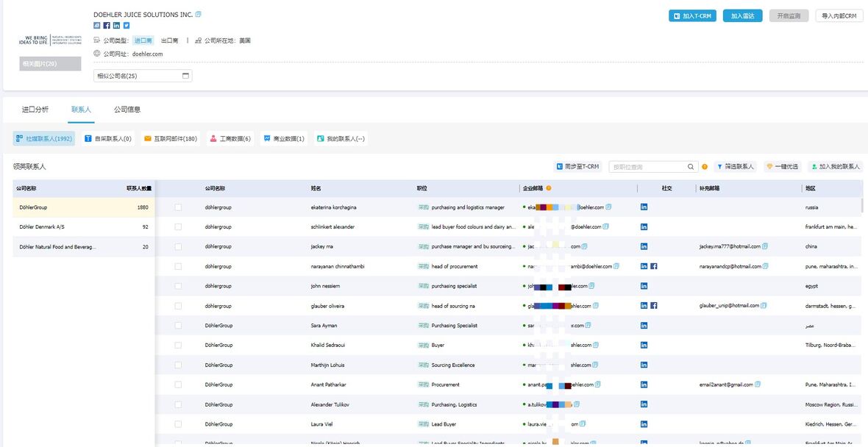Click the 加入我的联系人 button

[x=836, y=166]
